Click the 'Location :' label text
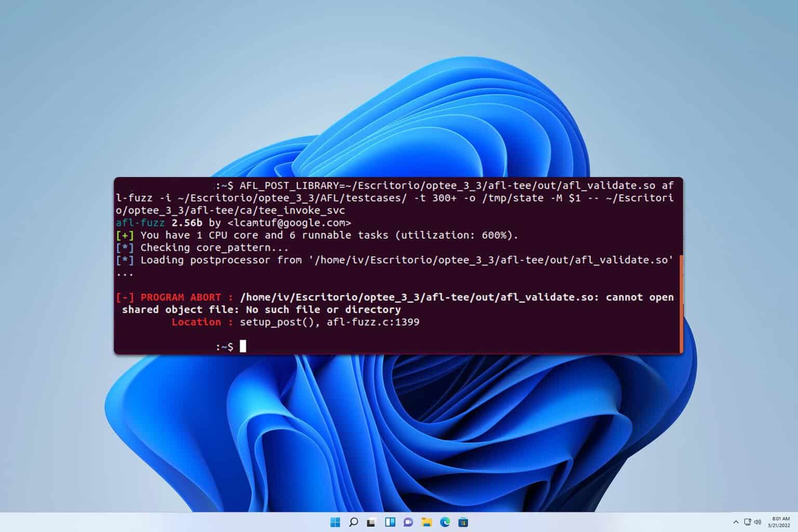Image resolution: width=798 pixels, height=532 pixels. click(203, 322)
